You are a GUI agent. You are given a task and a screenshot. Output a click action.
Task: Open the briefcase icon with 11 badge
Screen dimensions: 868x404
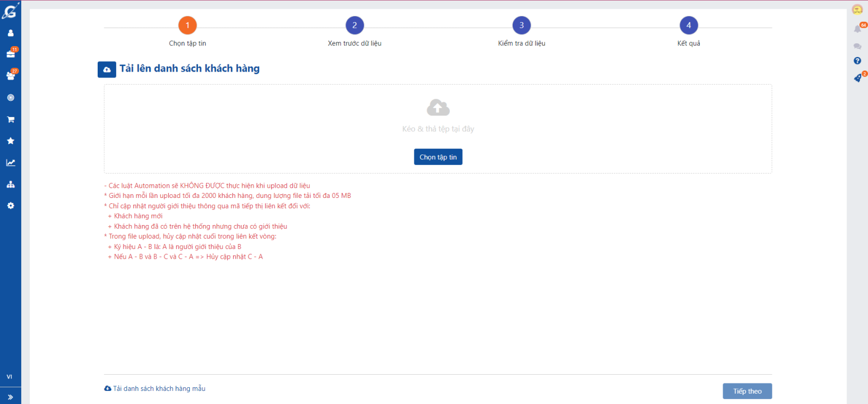(10, 54)
